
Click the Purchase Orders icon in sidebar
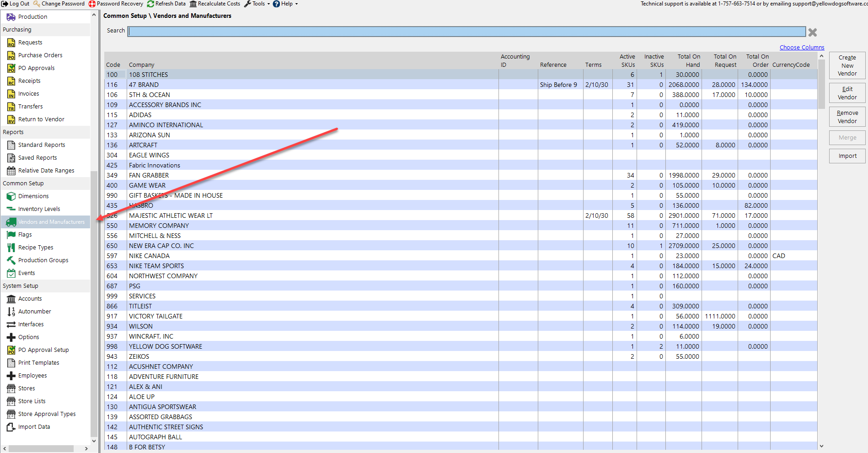[11, 55]
